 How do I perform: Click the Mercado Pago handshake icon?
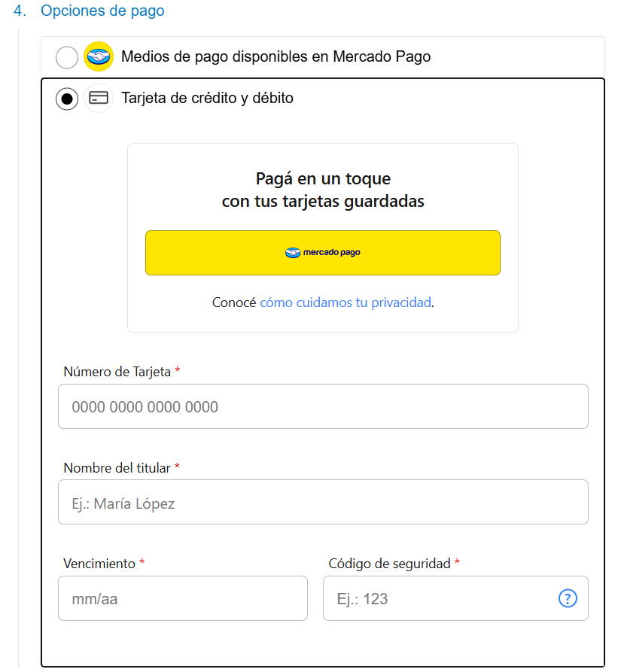[99, 57]
